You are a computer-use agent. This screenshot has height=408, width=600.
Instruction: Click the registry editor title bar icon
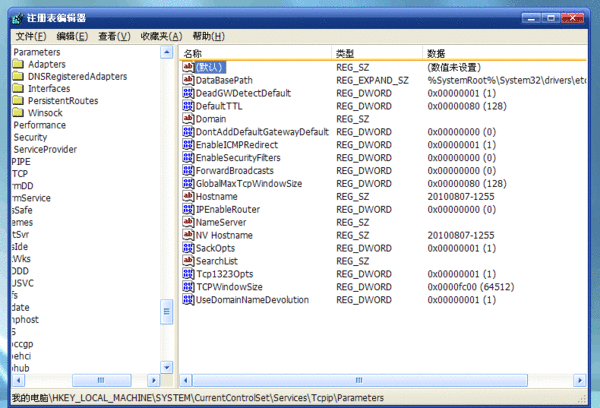[18, 18]
